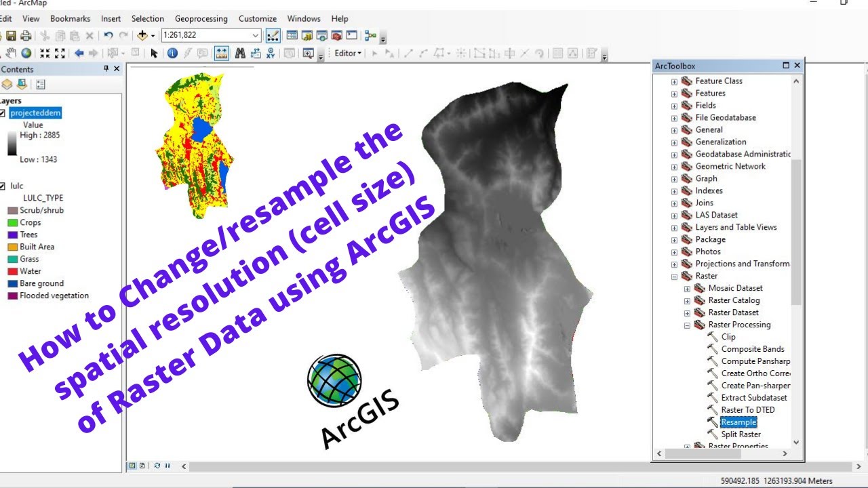Select the Raster To DTED tool
This screenshot has width=868, height=488.
(x=748, y=410)
